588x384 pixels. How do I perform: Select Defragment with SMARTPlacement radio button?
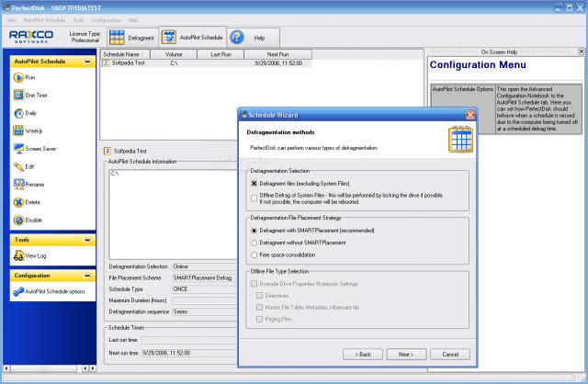tap(254, 231)
